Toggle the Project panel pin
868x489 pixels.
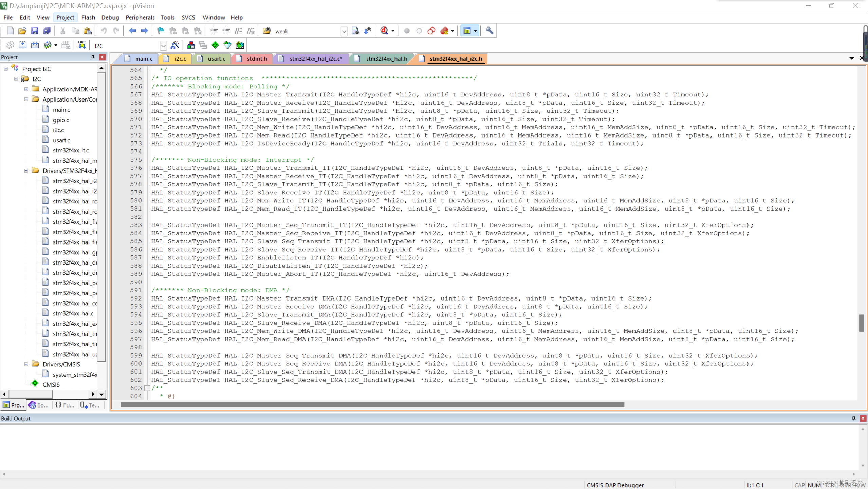click(93, 57)
